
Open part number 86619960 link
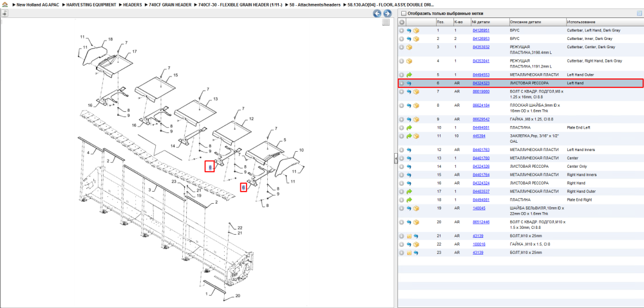coord(481,91)
